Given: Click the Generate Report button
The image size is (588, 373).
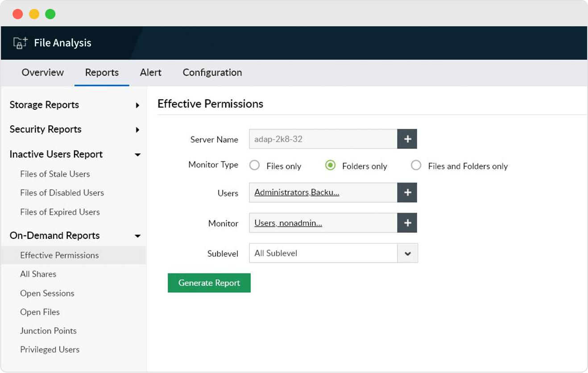Looking at the screenshot, I should coord(209,283).
